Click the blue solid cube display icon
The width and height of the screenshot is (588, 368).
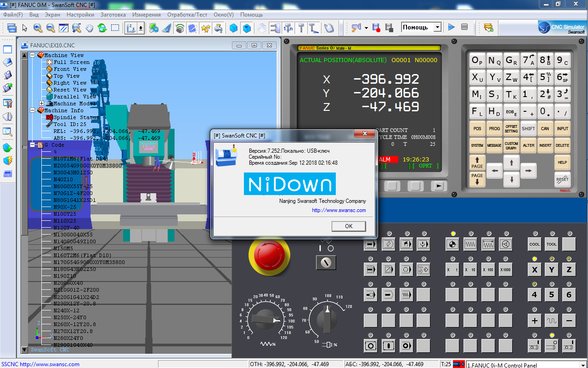tap(234, 28)
